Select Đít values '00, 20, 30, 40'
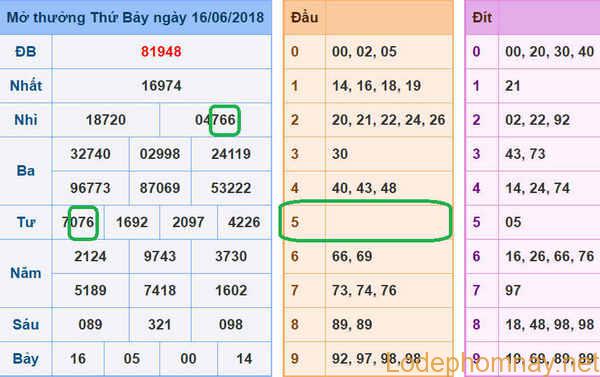This screenshot has height=377, width=600. pyautogui.click(x=550, y=52)
